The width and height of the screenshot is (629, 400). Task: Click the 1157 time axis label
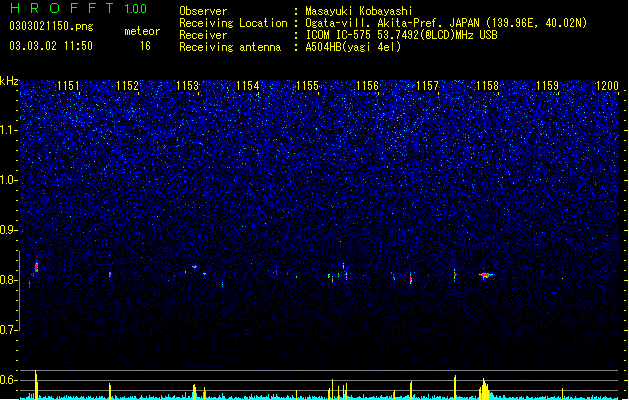point(427,86)
